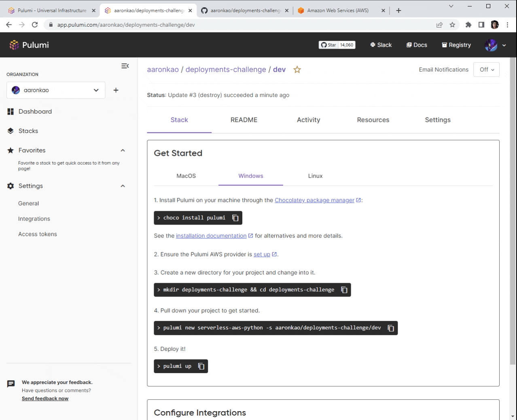The image size is (517, 420).
Task: Click Send feedback now link
Action: pyautogui.click(x=45, y=399)
